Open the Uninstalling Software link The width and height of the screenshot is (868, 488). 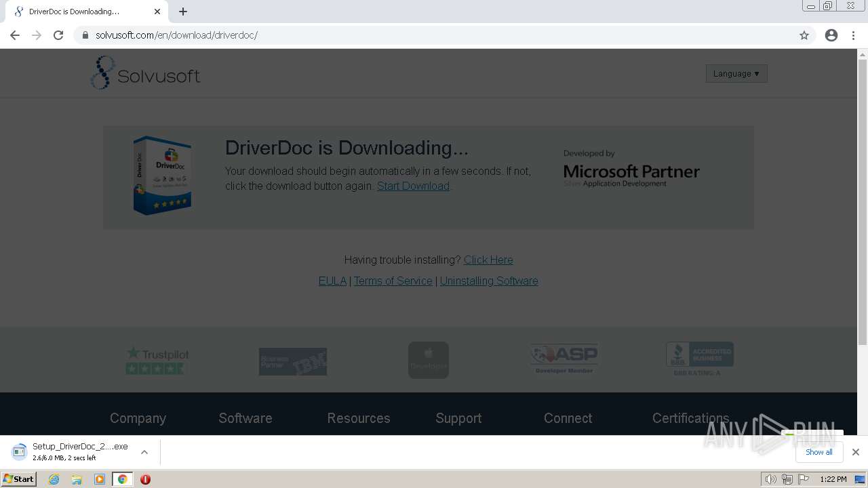489,281
